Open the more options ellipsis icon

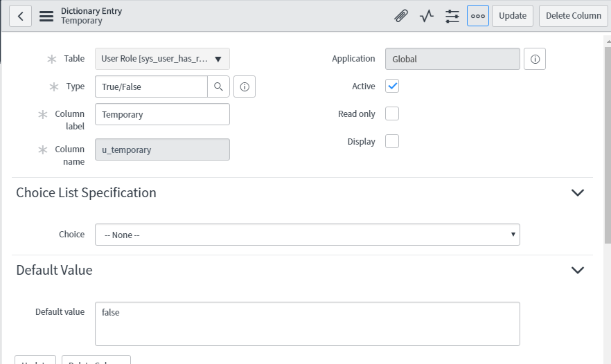(x=478, y=16)
